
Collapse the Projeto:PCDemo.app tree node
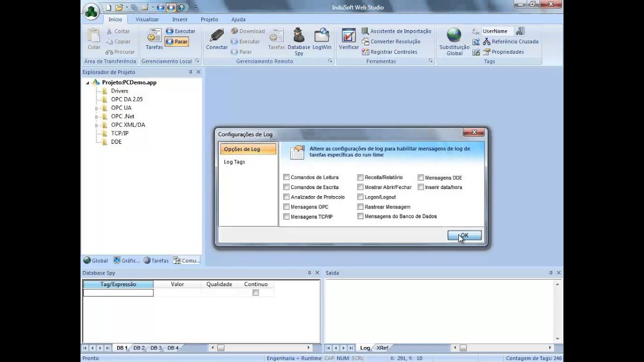click(88, 82)
